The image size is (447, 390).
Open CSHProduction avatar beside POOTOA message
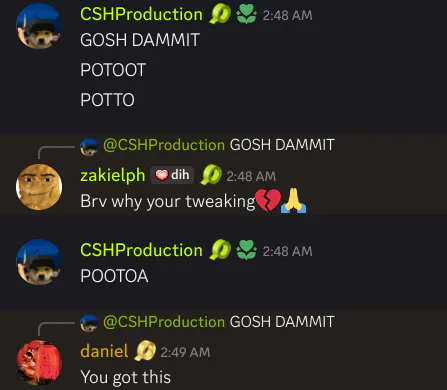click(x=39, y=262)
